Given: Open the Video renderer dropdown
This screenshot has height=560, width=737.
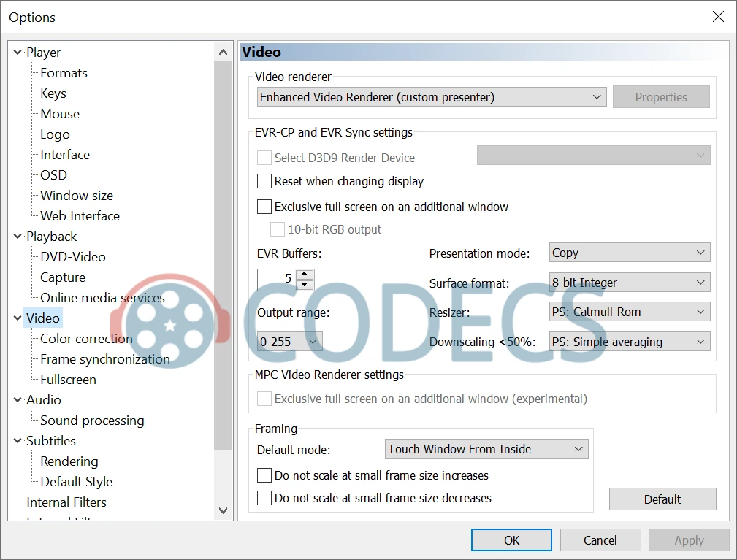Looking at the screenshot, I should tap(431, 97).
